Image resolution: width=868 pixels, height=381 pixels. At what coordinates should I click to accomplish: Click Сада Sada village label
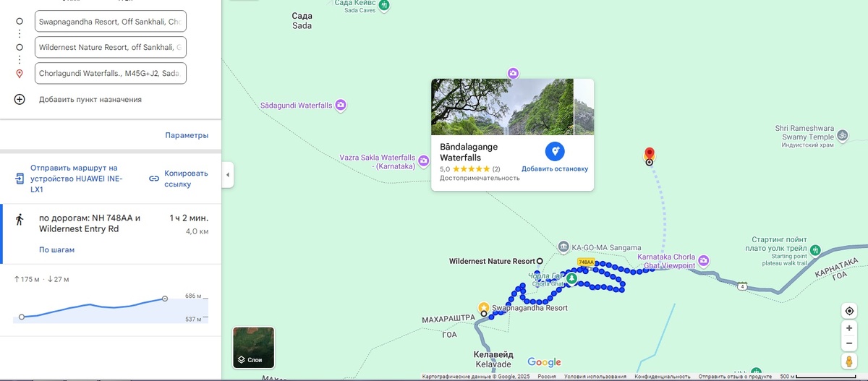point(302,20)
